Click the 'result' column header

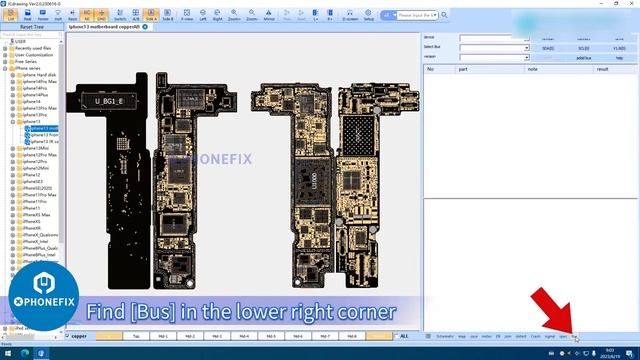(x=615, y=69)
